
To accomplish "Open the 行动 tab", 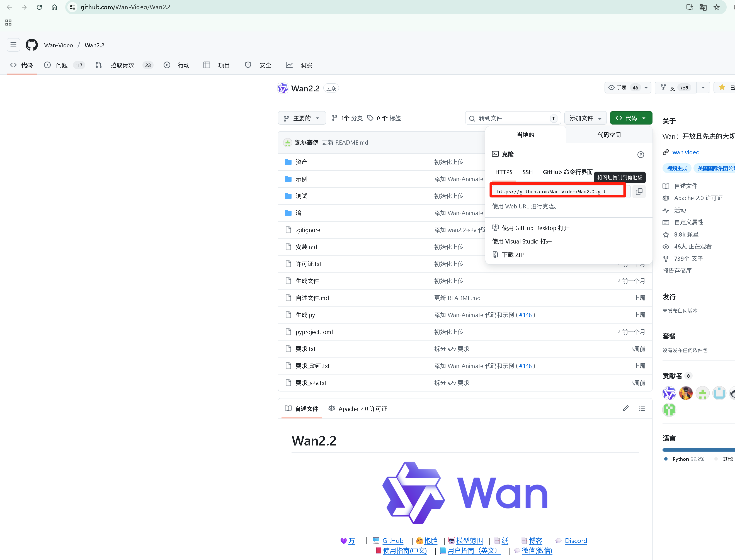I will coord(177,65).
